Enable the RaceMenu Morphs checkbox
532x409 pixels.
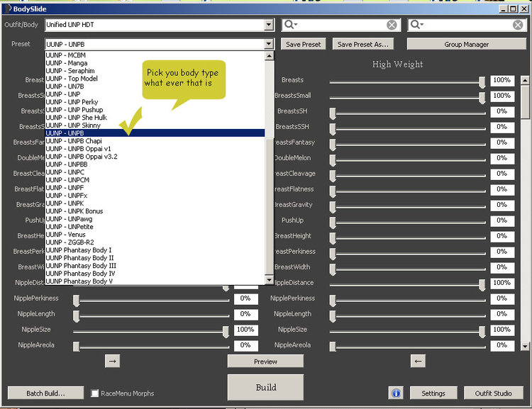coord(94,393)
